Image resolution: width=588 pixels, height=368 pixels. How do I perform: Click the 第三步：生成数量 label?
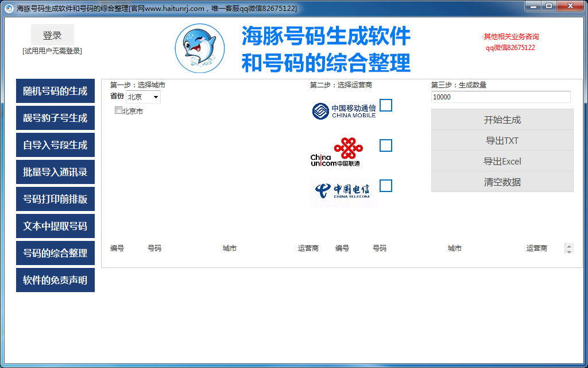pos(459,85)
